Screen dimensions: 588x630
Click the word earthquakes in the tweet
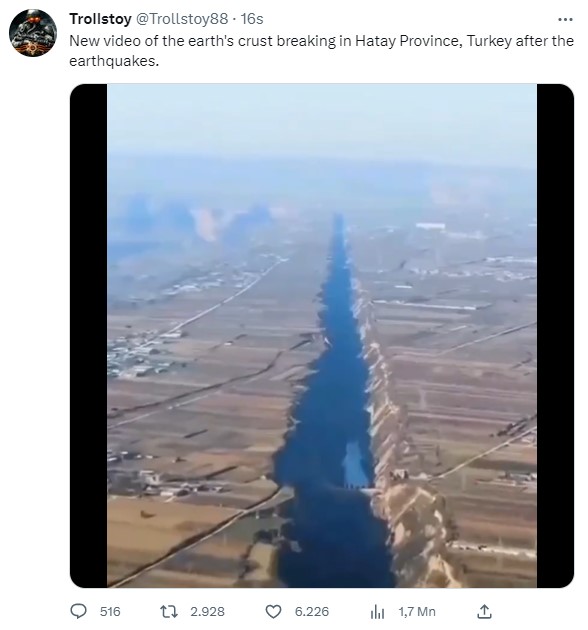coord(114,61)
